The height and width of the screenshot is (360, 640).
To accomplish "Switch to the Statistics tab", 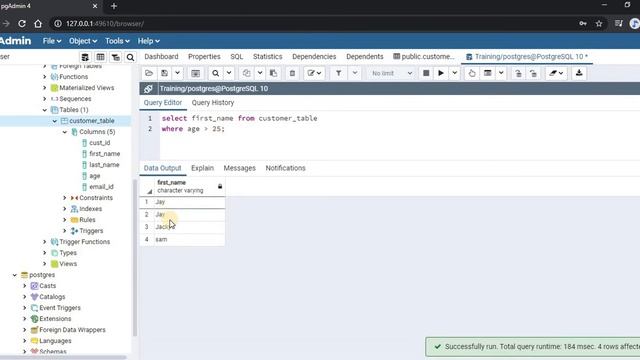I will (x=267, y=57).
